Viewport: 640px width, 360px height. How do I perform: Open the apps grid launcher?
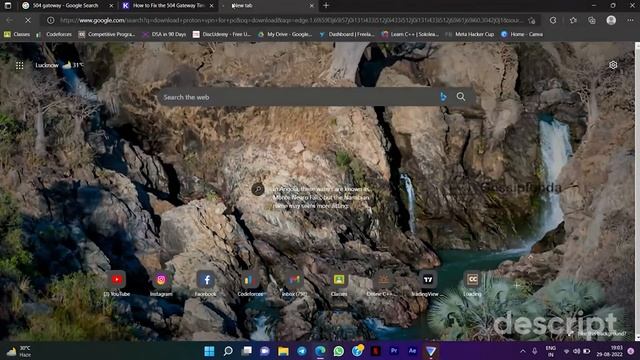(19, 65)
